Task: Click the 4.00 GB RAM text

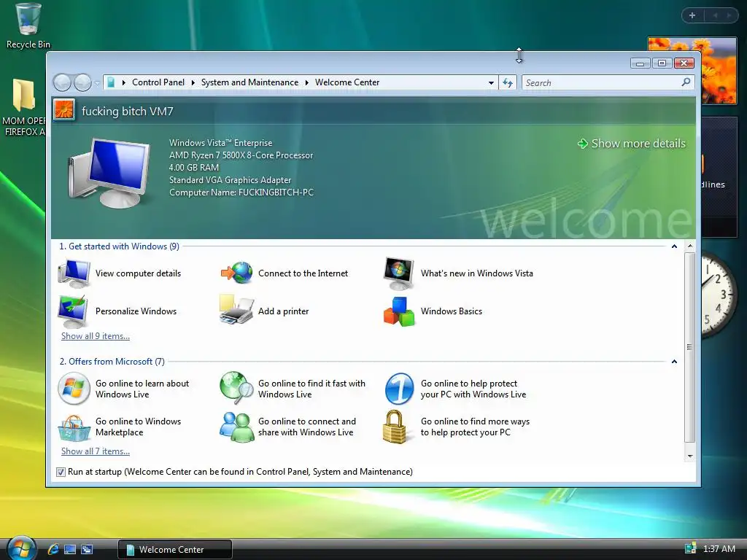Action: [194, 168]
